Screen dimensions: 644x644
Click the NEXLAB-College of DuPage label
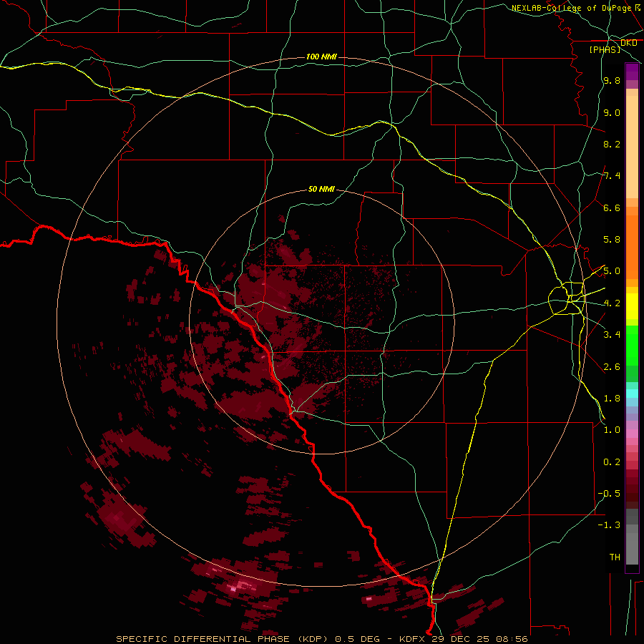point(576,8)
